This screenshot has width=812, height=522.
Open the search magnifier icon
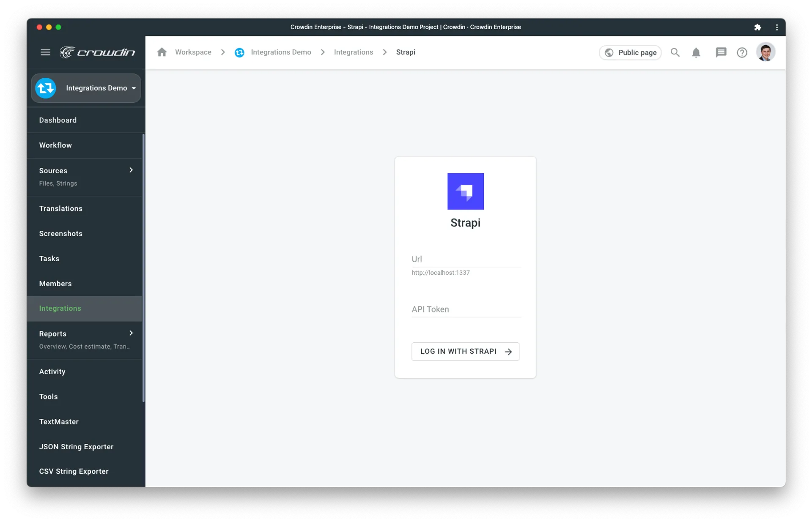(x=675, y=52)
